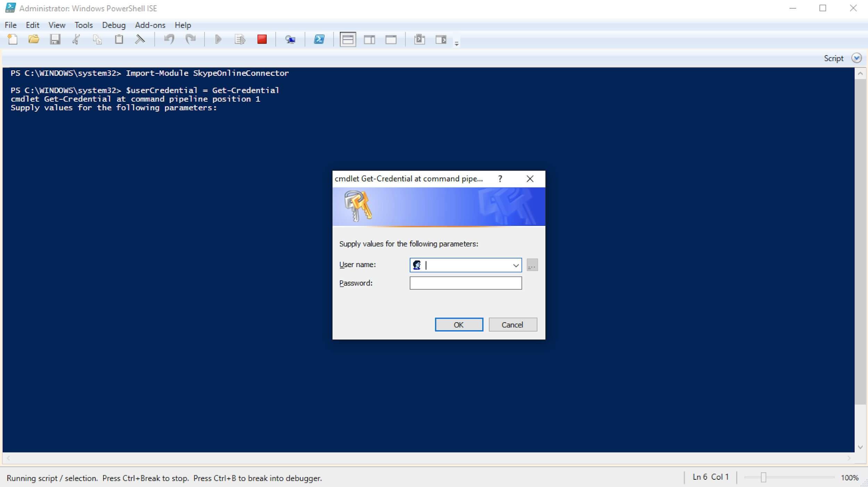Open the Add-ons menu

pyautogui.click(x=150, y=25)
